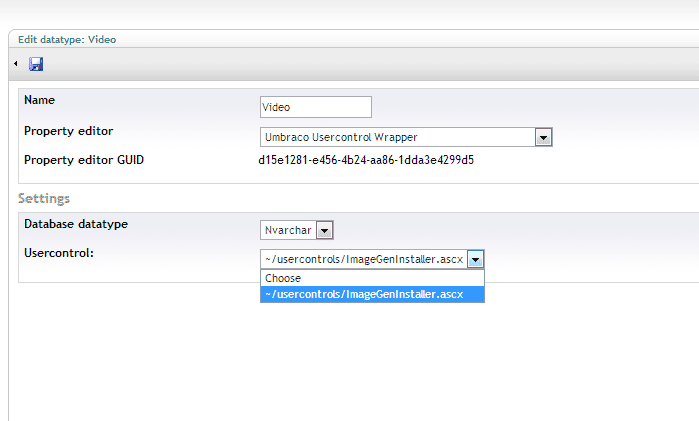Click the small left arrow beside save icon
The height and width of the screenshot is (421, 699).
point(16,64)
